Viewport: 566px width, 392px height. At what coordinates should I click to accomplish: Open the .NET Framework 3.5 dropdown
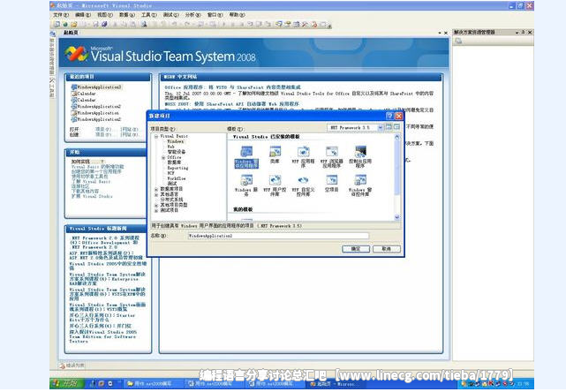pyautogui.click(x=380, y=127)
